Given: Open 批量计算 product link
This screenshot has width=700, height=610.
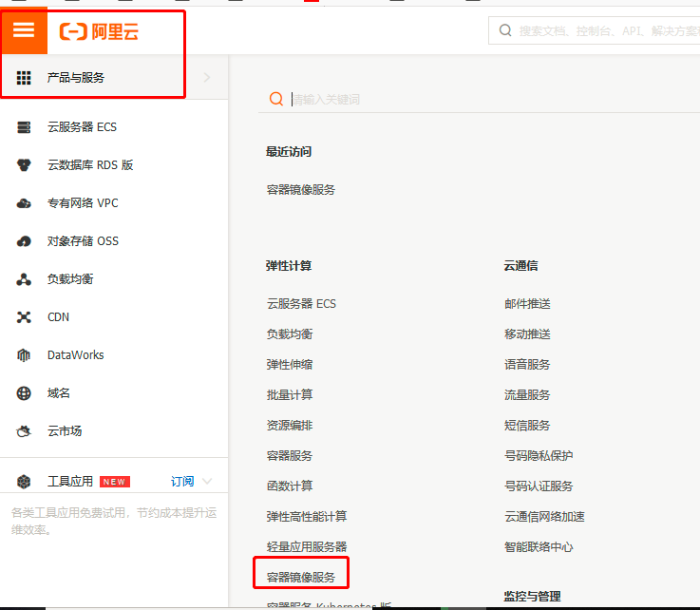Looking at the screenshot, I should [x=290, y=395].
